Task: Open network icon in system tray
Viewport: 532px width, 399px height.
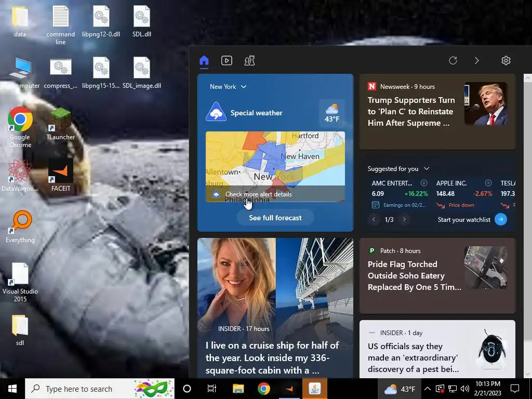Action: 453,389
